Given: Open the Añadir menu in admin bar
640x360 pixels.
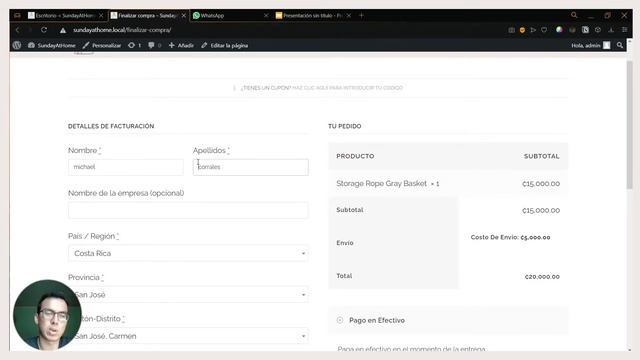Looking at the screenshot, I should (x=181, y=45).
